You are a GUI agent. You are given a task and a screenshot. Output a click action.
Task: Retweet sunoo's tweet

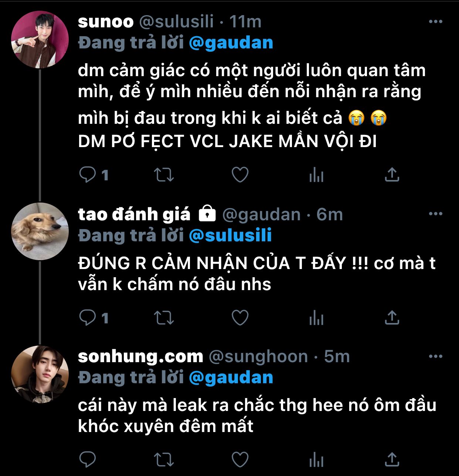point(164,175)
